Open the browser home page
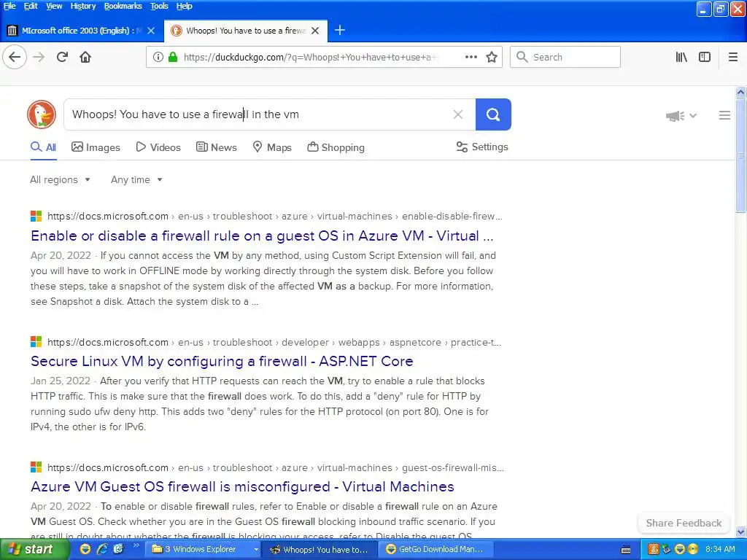The image size is (747, 560). click(85, 57)
